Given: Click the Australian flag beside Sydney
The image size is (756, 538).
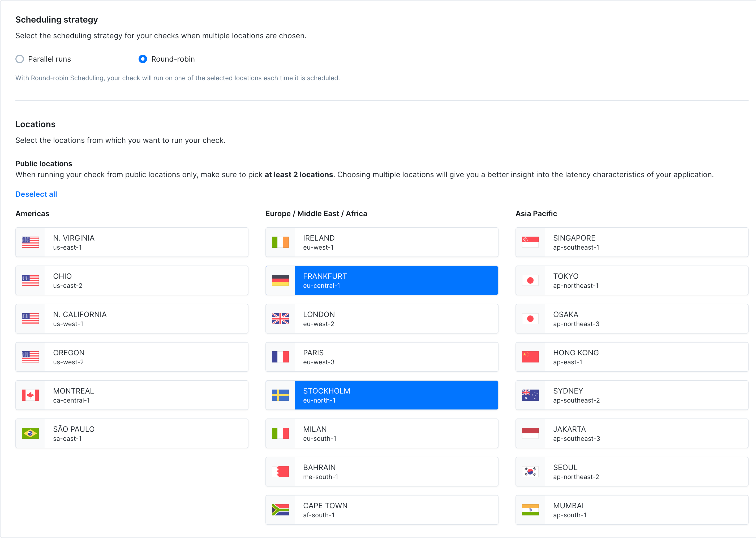Looking at the screenshot, I should click(x=530, y=395).
